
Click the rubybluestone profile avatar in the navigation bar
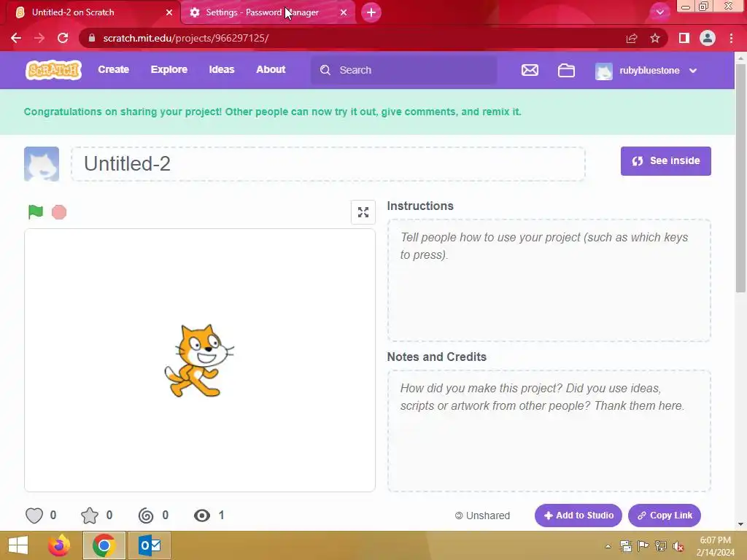point(603,71)
